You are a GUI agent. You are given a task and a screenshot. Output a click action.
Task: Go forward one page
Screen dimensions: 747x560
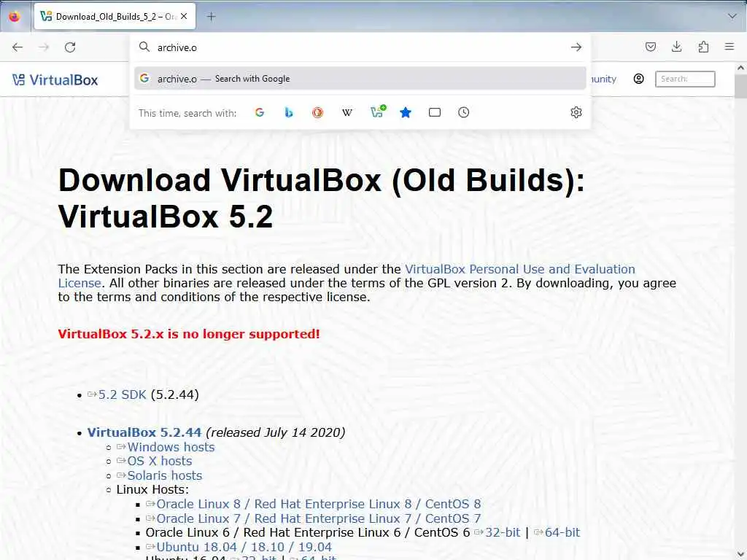coord(44,47)
